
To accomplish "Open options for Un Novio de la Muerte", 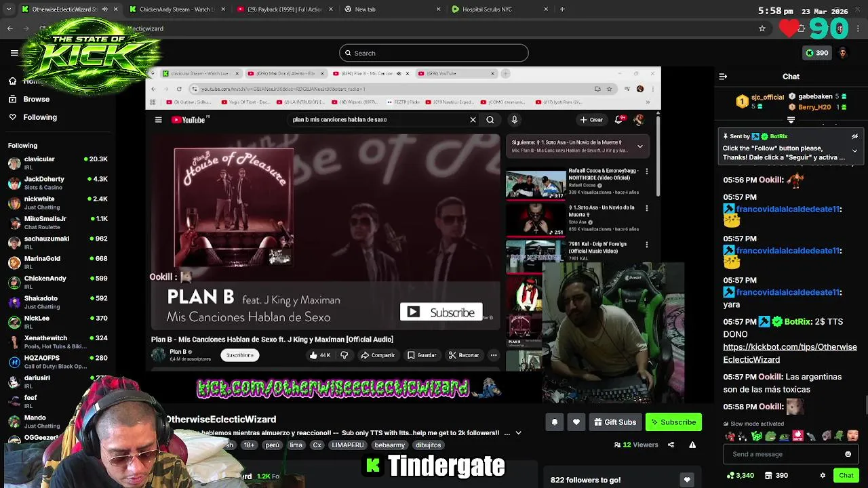I will click(646, 208).
